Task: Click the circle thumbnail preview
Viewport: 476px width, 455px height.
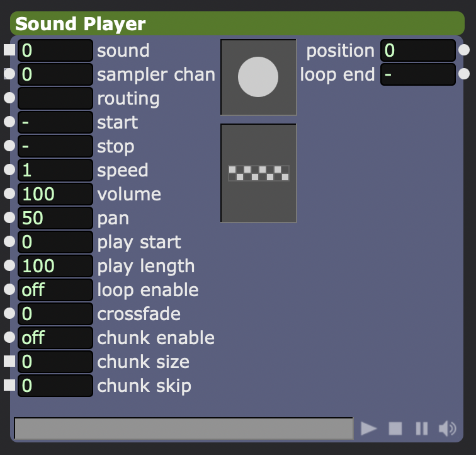Action: click(x=258, y=77)
